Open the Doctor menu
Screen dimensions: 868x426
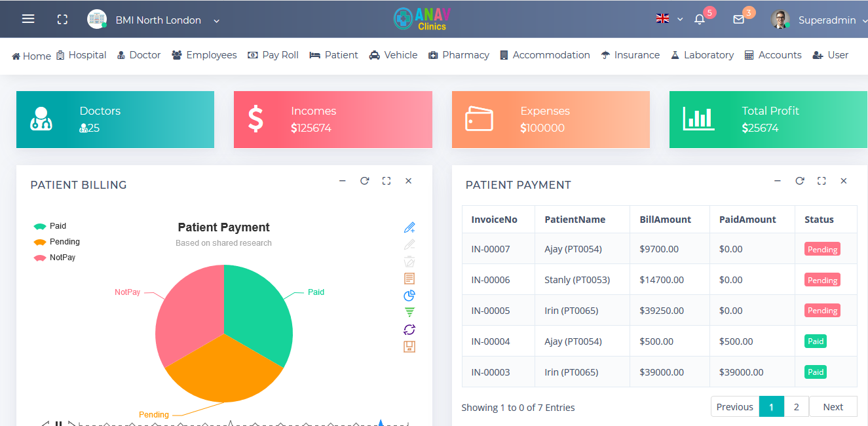coord(139,55)
